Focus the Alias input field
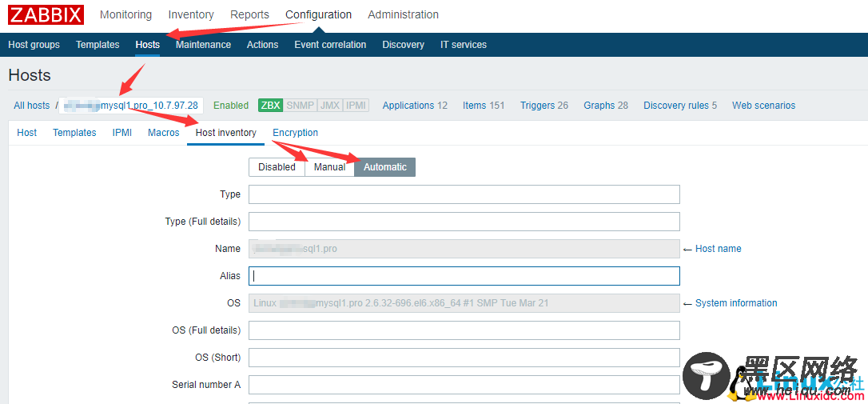Image resolution: width=868 pixels, height=404 pixels. tap(464, 276)
